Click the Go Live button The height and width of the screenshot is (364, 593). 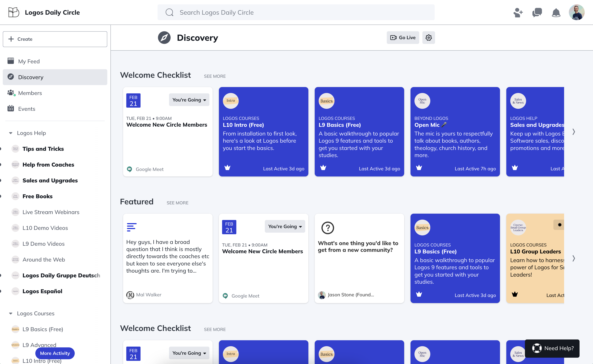pyautogui.click(x=403, y=38)
